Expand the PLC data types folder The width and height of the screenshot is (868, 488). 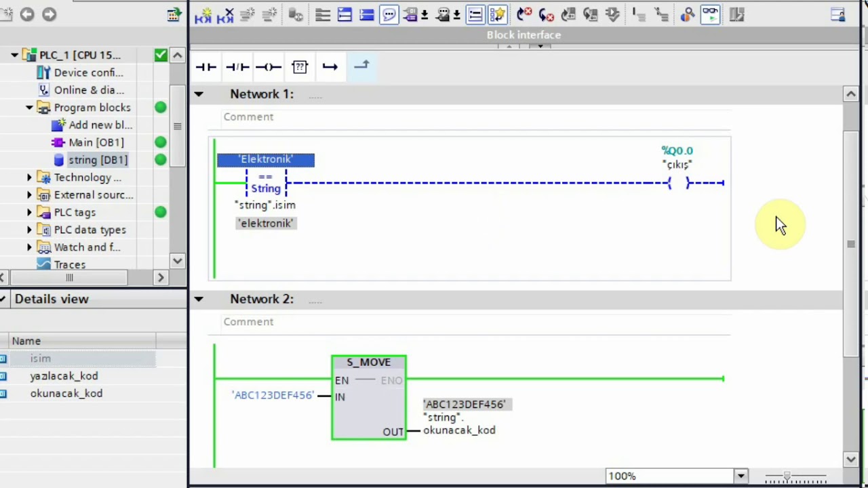(29, 230)
